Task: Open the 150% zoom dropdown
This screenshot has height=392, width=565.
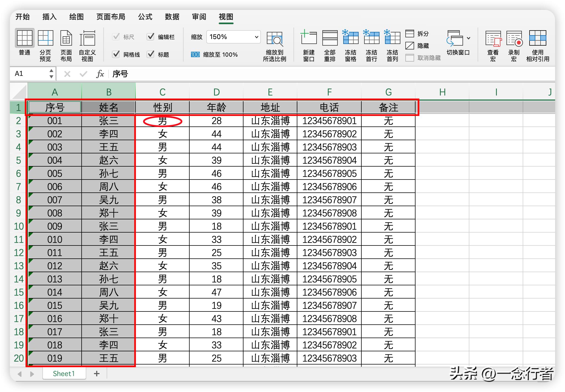Action: coord(256,37)
